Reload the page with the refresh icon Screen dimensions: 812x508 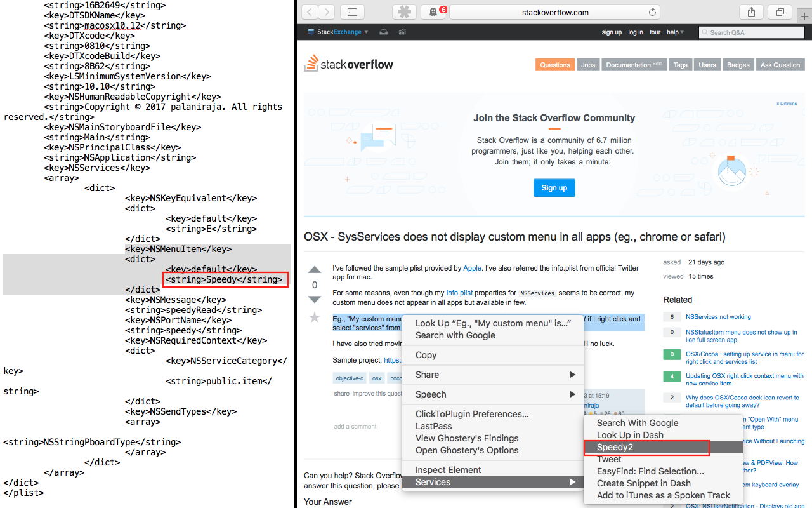point(652,12)
